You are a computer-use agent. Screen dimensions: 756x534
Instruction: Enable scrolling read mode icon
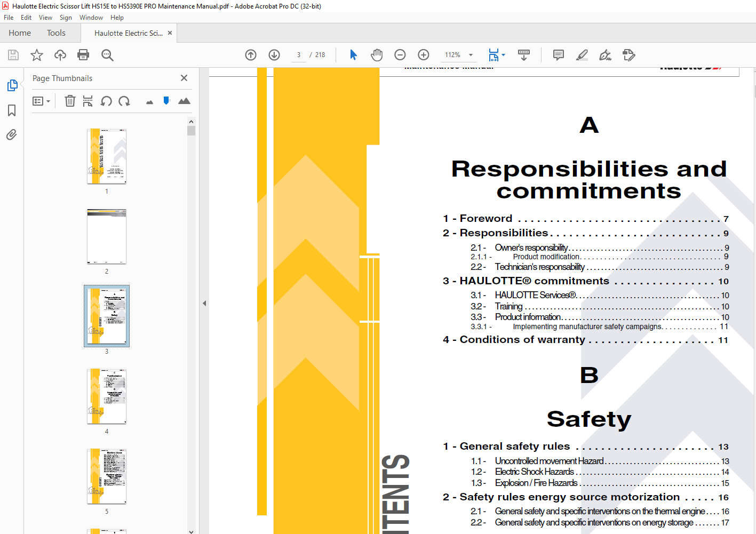pyautogui.click(x=524, y=55)
